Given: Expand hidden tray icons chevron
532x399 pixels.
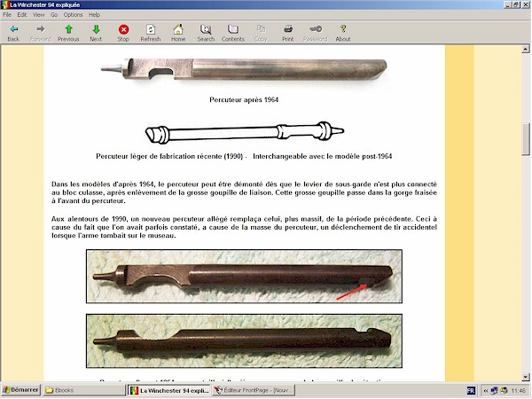Looking at the screenshot, I should click(486, 390).
